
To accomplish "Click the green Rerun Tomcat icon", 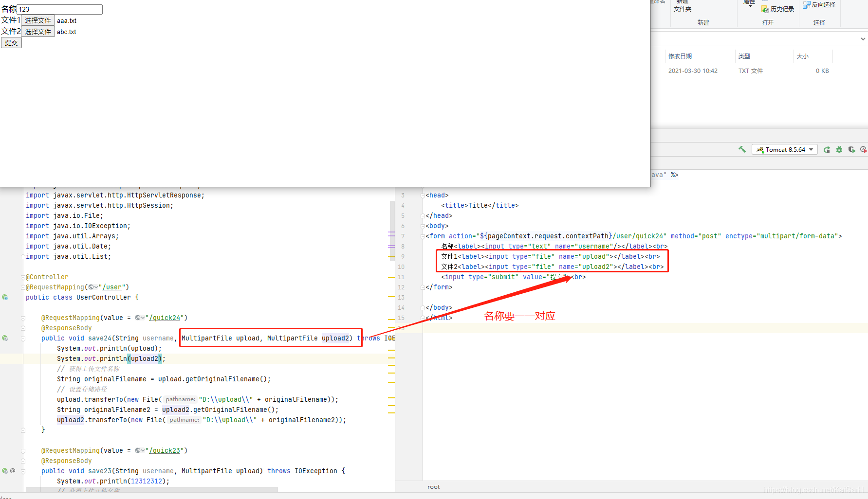I will [827, 149].
